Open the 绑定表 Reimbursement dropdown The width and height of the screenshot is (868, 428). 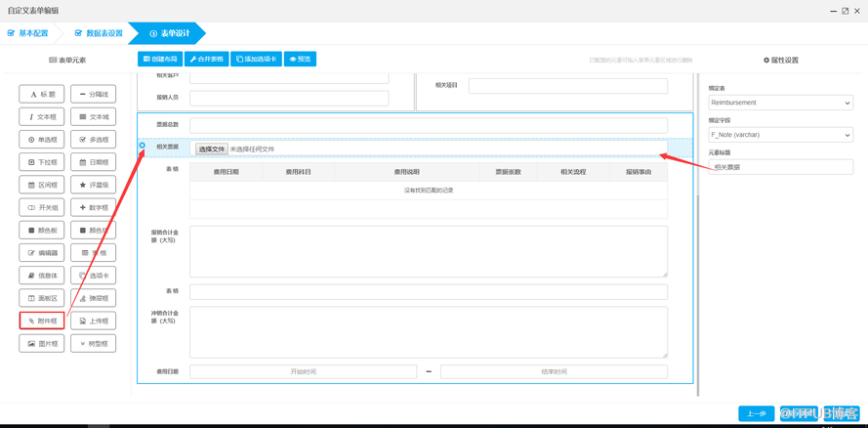pyautogui.click(x=780, y=103)
